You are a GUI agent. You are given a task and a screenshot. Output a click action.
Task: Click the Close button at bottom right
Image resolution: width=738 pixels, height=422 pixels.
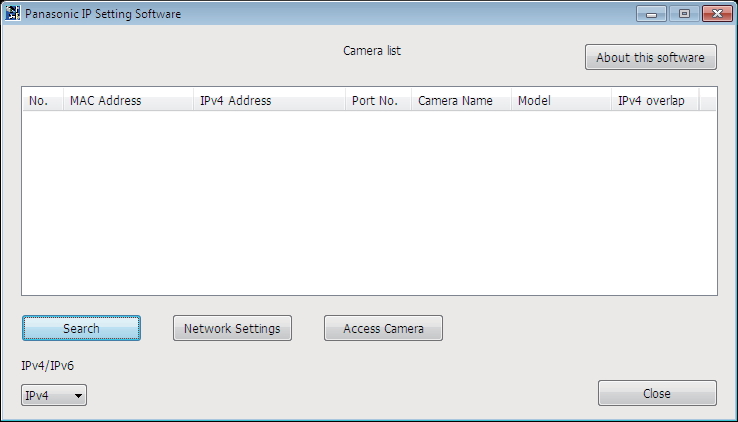tap(657, 393)
